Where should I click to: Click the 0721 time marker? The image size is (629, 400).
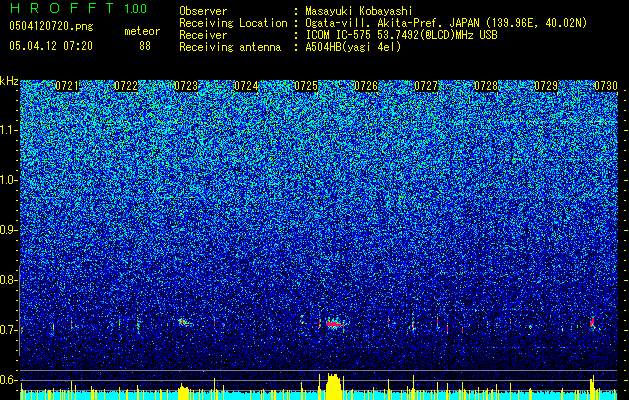(x=67, y=86)
